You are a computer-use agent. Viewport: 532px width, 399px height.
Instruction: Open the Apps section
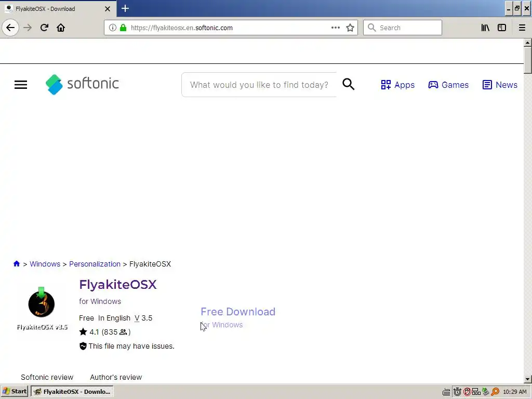click(397, 85)
